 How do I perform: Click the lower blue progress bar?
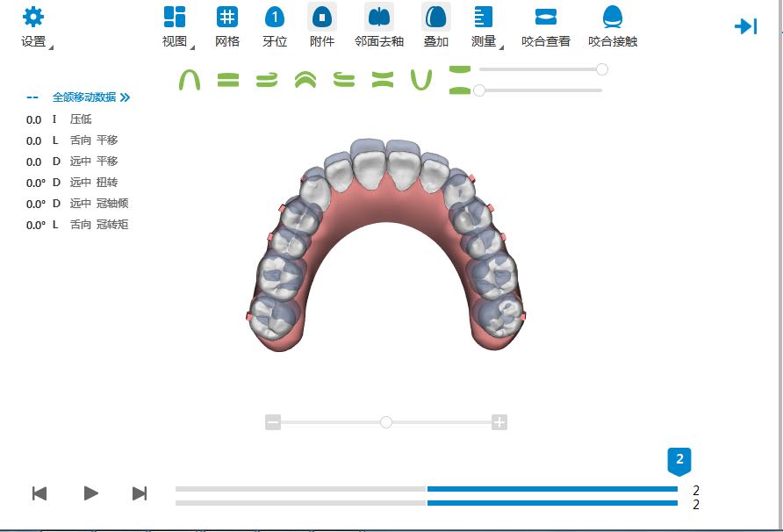[x=552, y=503]
